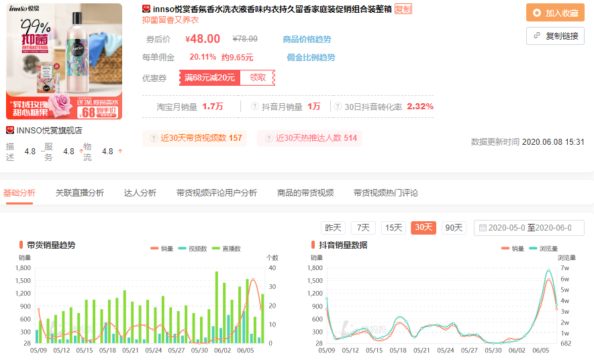
Task: Click 领取 coupon button
Action: (258, 78)
